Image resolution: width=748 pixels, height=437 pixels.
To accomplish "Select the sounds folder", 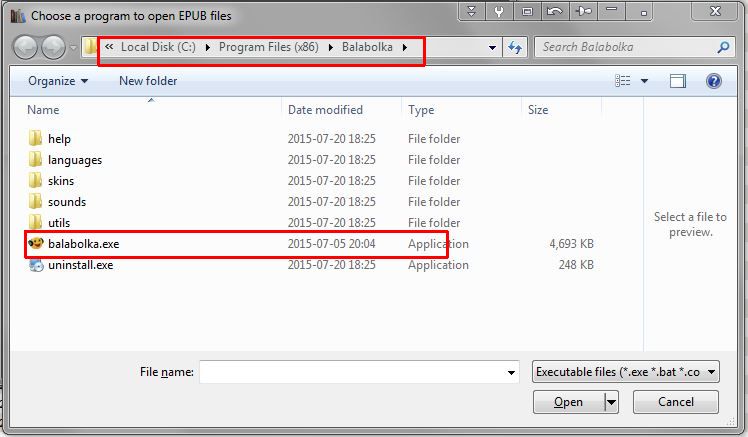I will (x=67, y=202).
